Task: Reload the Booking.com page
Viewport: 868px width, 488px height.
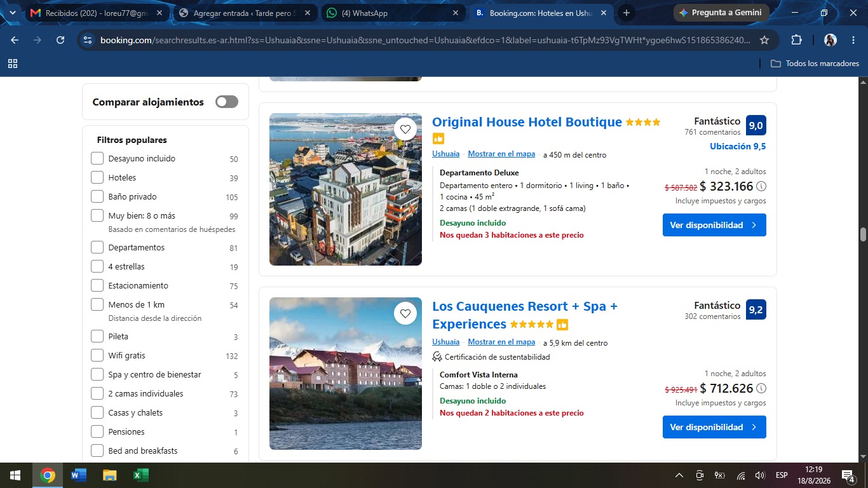Action: [60, 40]
